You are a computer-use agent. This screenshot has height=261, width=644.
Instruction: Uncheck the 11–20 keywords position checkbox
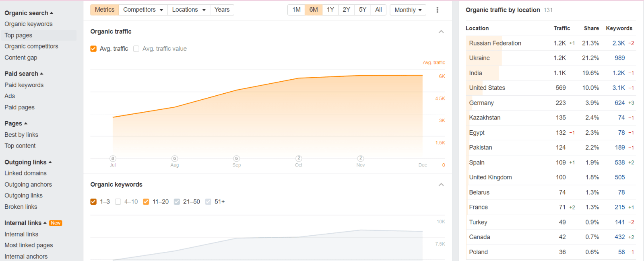(146, 201)
